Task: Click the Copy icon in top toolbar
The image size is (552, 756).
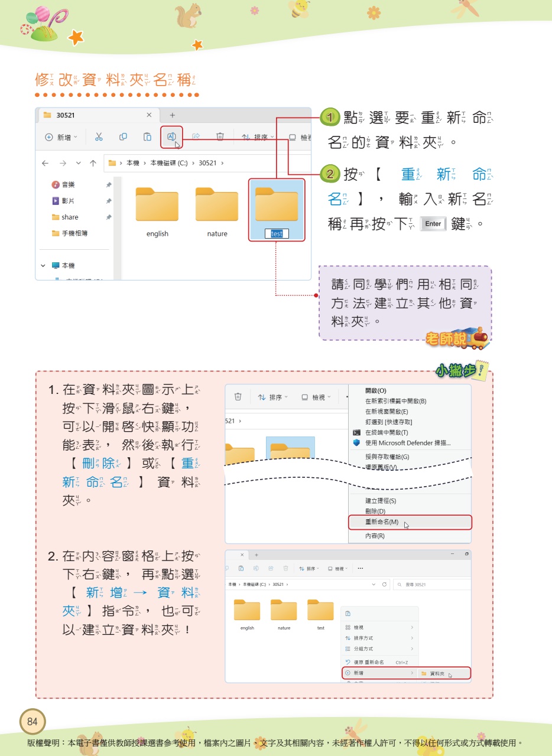Action: point(123,137)
